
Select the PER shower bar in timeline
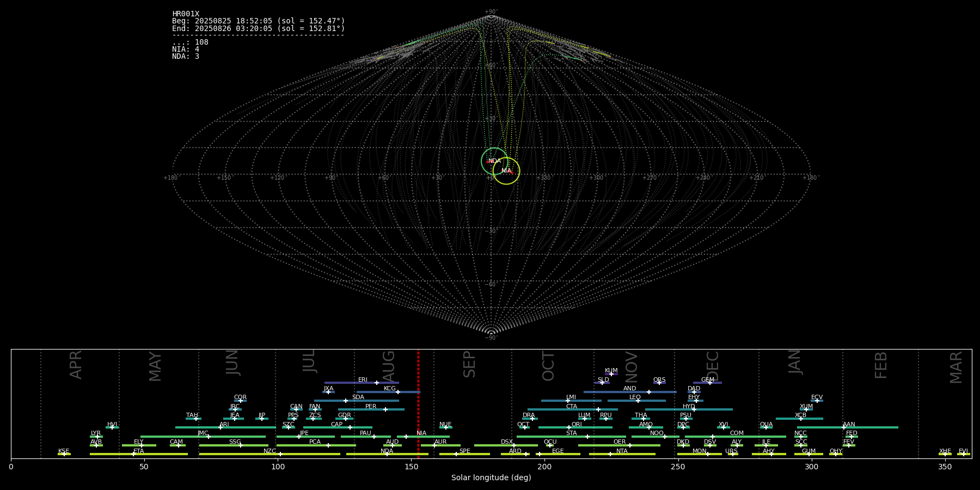click(371, 409)
